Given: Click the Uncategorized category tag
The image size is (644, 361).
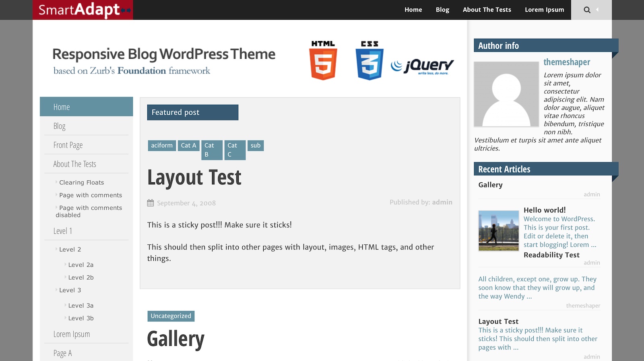Looking at the screenshot, I should point(171,316).
